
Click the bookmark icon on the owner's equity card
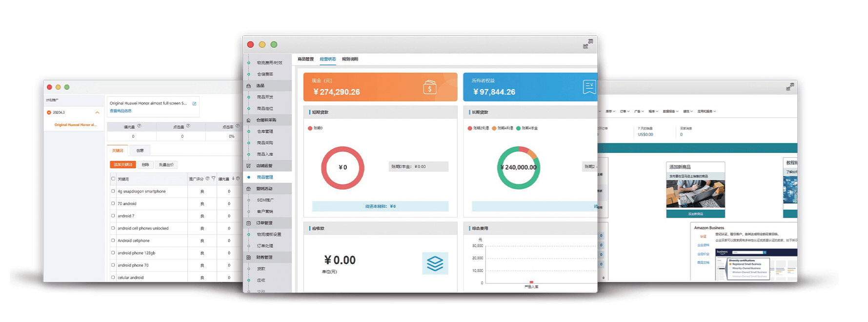coord(589,87)
